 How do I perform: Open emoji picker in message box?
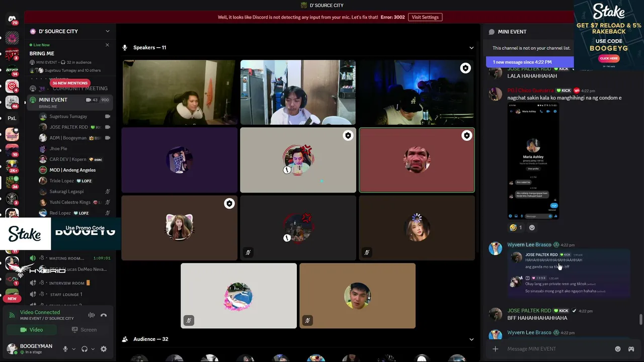point(618,349)
